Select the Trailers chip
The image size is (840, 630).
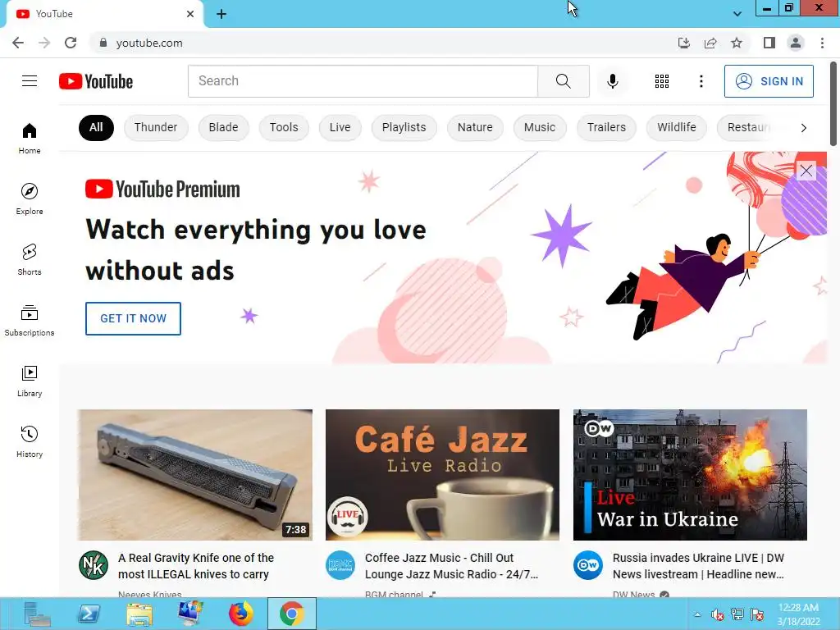[606, 127]
